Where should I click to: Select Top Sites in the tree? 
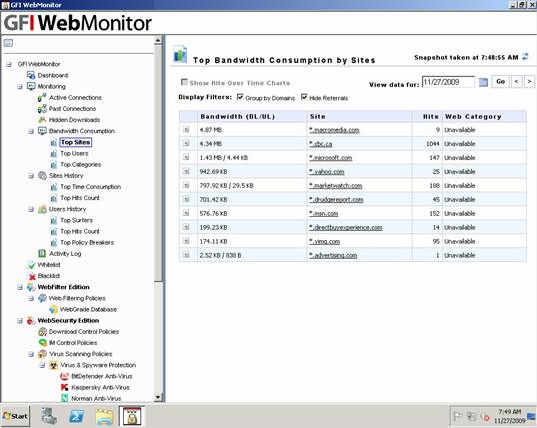[x=75, y=142]
